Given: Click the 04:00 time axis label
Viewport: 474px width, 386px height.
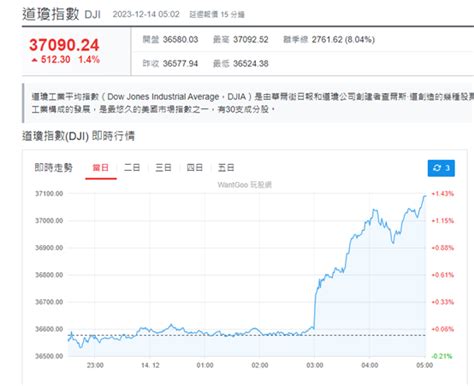Looking at the screenshot, I should [370, 365].
